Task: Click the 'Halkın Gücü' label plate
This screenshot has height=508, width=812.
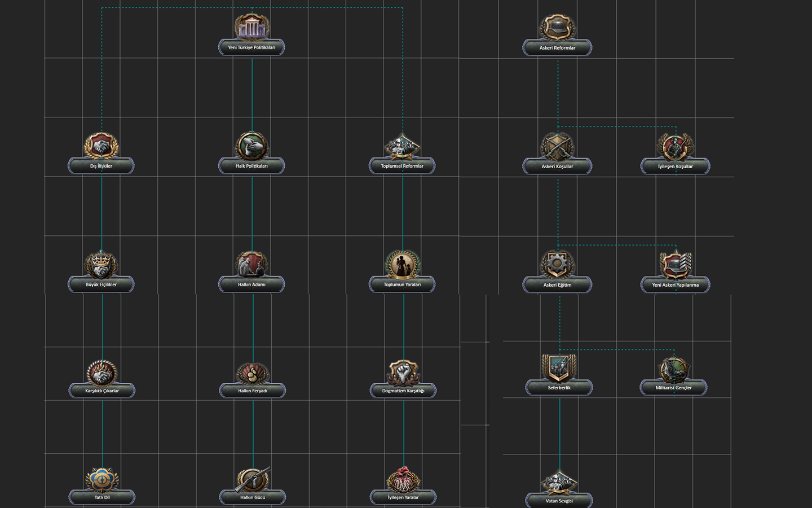Action: tap(253, 497)
